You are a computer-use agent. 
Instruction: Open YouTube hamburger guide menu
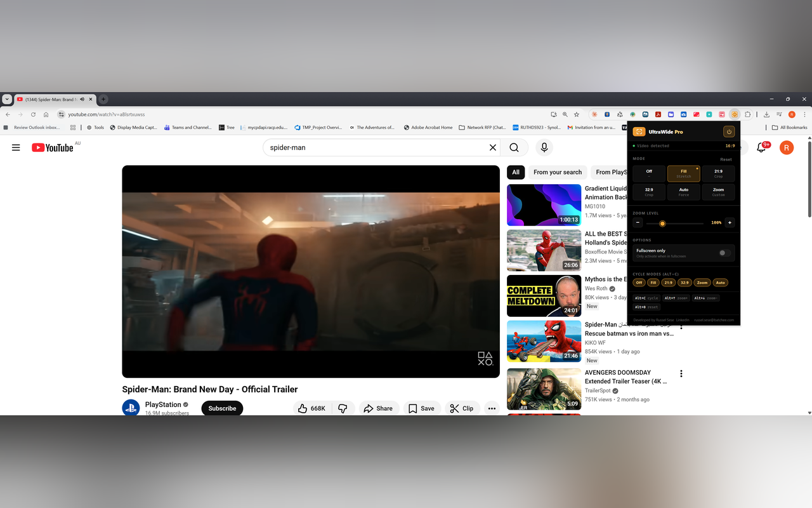tap(16, 147)
